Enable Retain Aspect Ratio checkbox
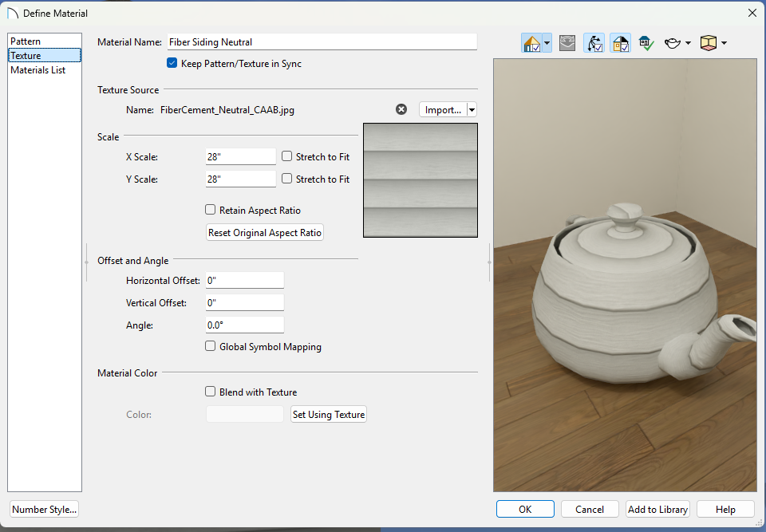This screenshot has height=532, width=766. (211, 211)
